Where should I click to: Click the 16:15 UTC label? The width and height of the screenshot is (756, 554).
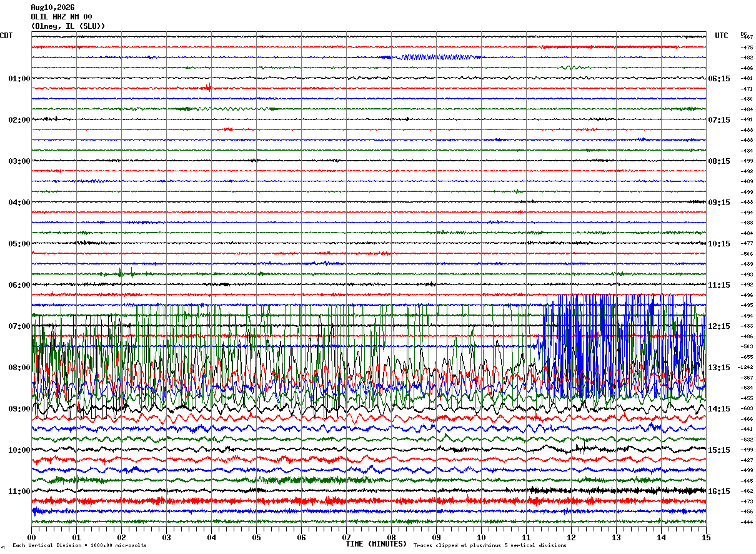[719, 491]
